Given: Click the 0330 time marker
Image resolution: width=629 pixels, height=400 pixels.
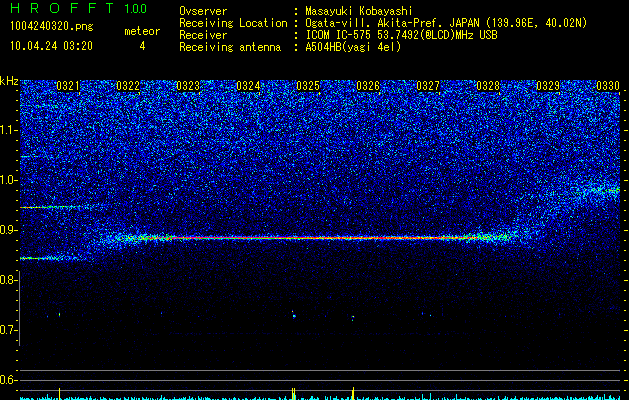Looking at the screenshot, I should 608,86.
